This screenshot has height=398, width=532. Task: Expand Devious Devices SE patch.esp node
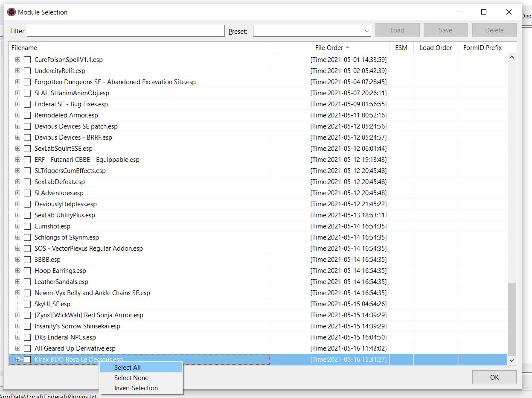click(17, 126)
